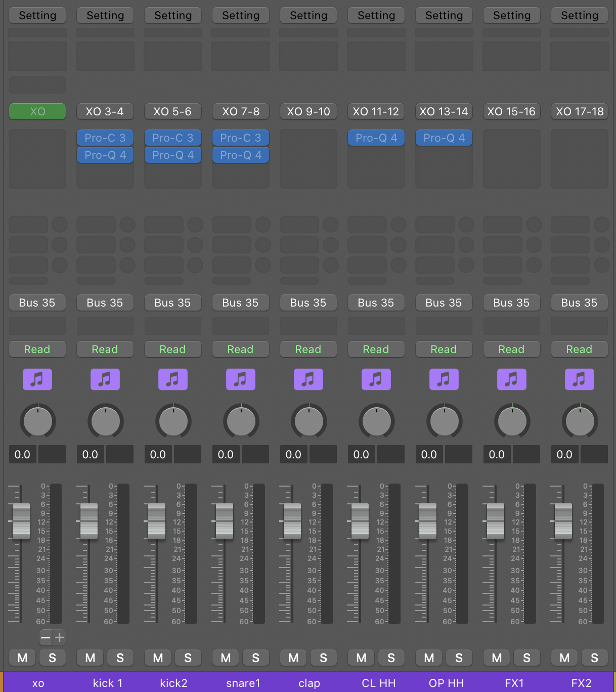This screenshot has height=692, width=616.
Task: Mute the kick2 channel
Action: click(x=158, y=658)
